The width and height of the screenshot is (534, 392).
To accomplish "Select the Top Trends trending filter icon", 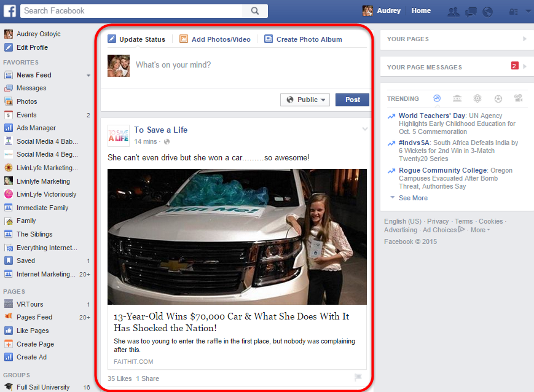I will pos(437,98).
